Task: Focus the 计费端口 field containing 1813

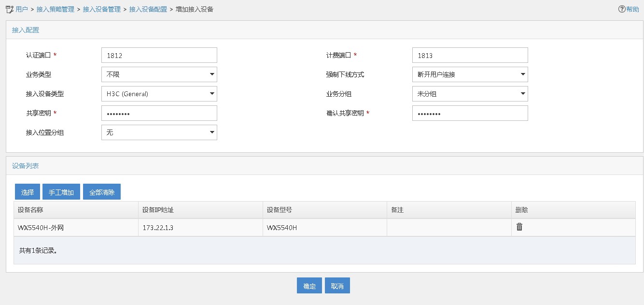Action: (470, 55)
